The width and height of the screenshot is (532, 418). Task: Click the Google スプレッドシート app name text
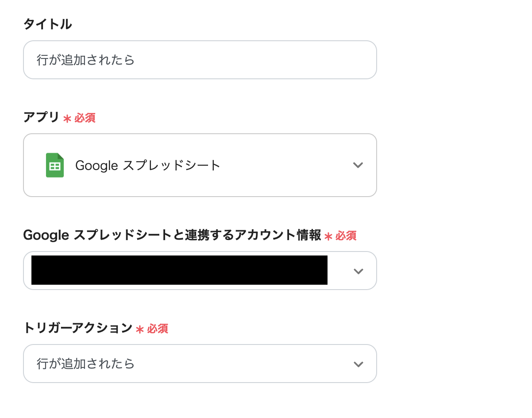[x=148, y=165]
